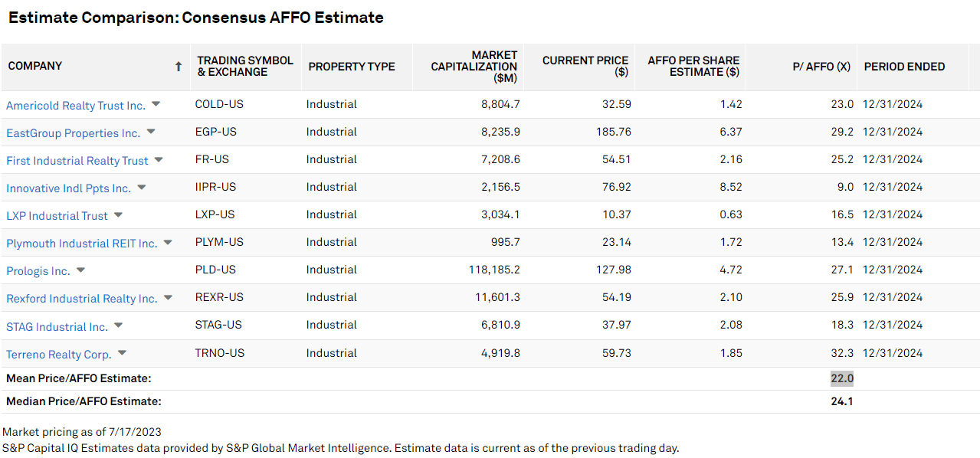Select the AFFO Per Share Estimate header
This screenshot has height=458, width=980.
[693, 67]
